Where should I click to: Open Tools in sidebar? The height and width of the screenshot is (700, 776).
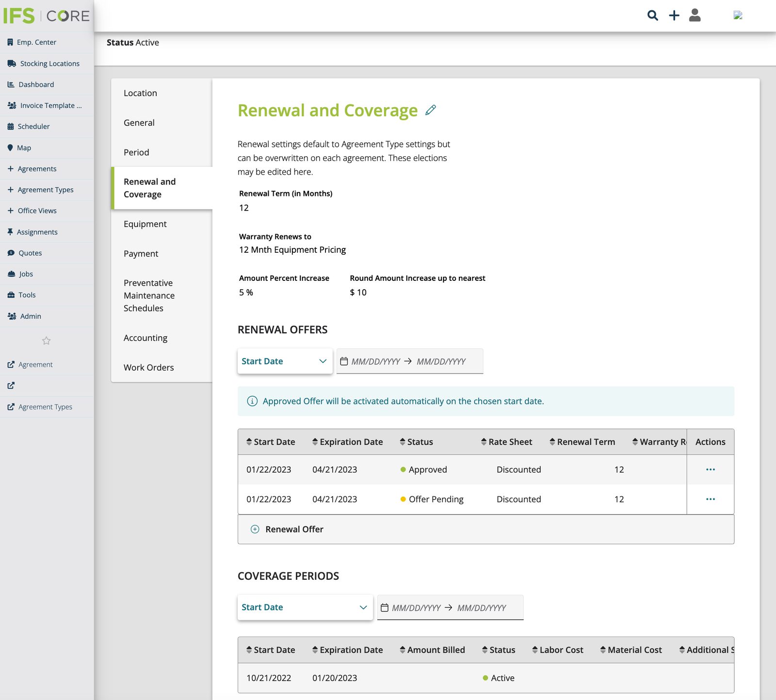[x=47, y=295]
